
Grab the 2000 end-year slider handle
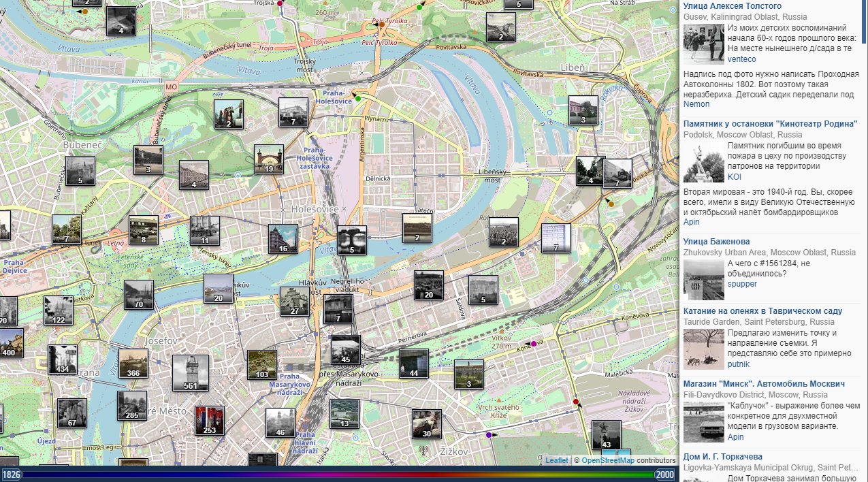pos(665,475)
